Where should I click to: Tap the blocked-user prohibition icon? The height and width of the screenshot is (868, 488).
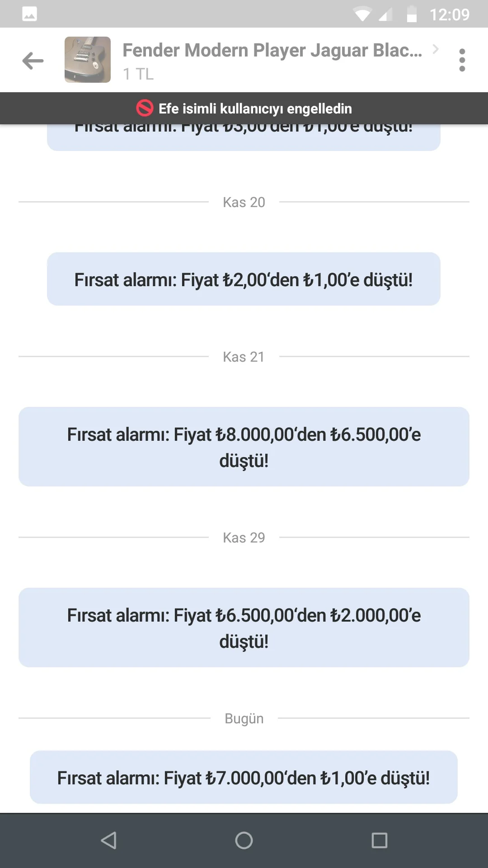tap(145, 108)
